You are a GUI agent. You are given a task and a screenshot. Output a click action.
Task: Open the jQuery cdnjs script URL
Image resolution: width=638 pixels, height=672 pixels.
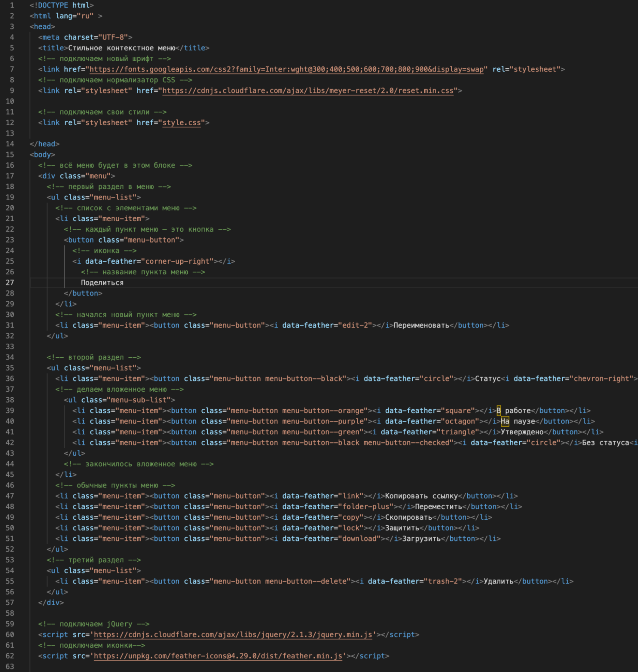pyautogui.click(x=233, y=635)
